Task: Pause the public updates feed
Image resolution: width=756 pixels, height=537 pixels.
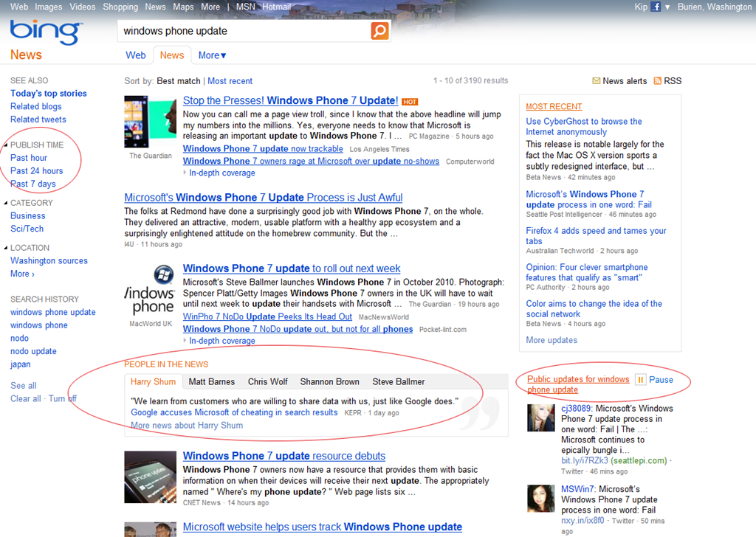Action: (661, 379)
